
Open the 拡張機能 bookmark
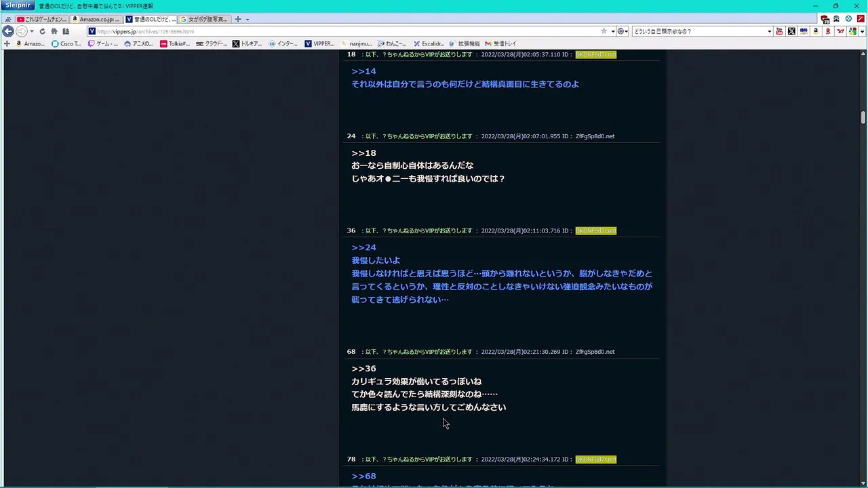tap(465, 43)
